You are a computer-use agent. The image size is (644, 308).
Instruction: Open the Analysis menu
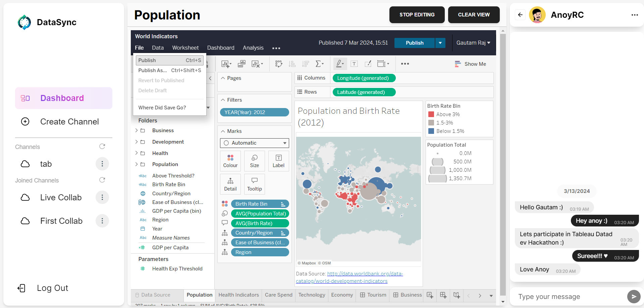pyautogui.click(x=253, y=48)
